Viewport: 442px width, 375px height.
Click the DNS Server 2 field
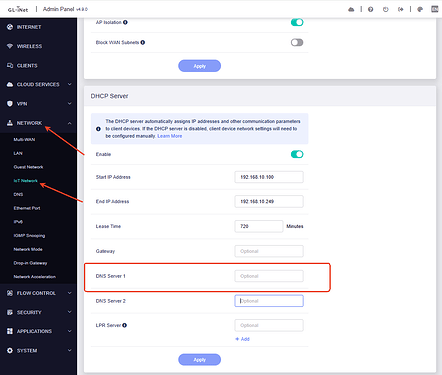pos(269,301)
